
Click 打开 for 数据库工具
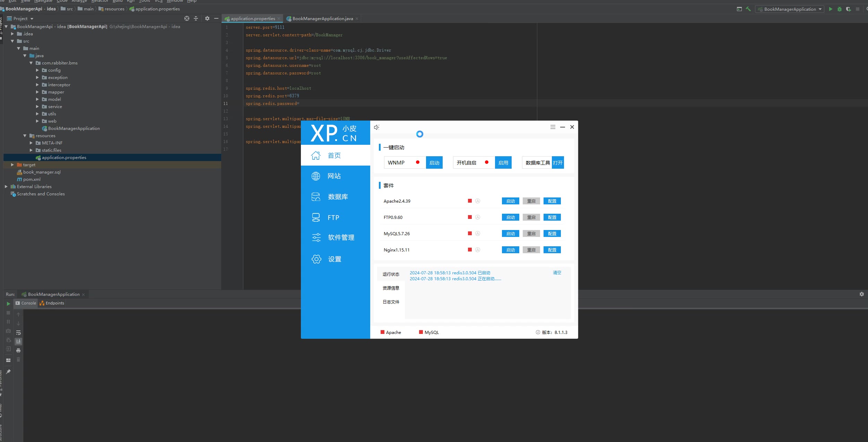558,163
